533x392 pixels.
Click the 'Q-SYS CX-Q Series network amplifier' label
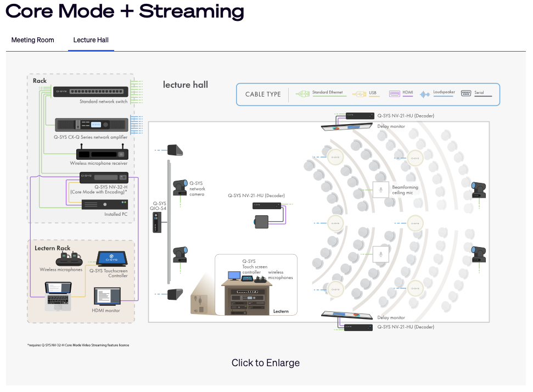click(91, 137)
